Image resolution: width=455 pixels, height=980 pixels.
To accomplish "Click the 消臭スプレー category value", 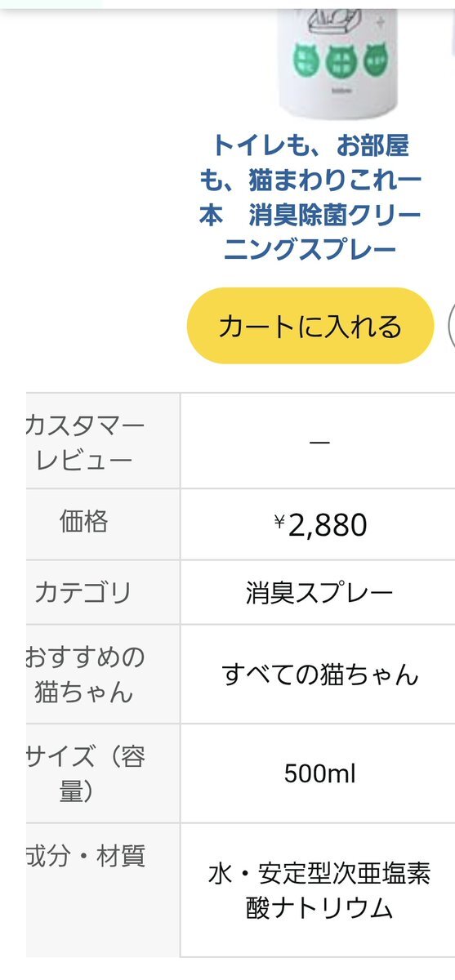I will click(319, 592).
